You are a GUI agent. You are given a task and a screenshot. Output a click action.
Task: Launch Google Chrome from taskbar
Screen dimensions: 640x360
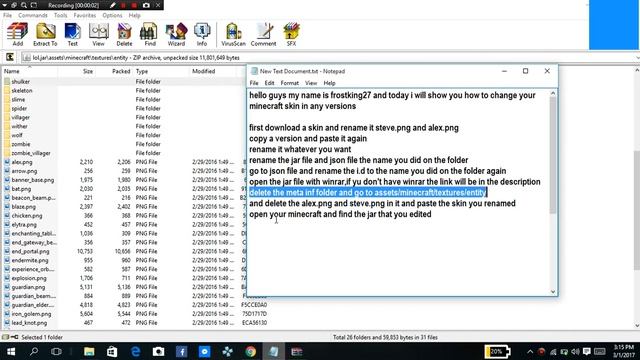coord(251,351)
